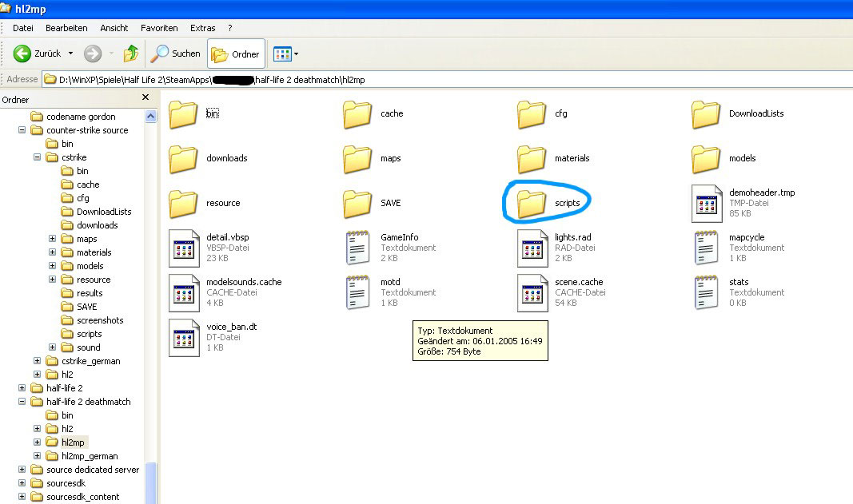Select the modelsounds.cache file icon
This screenshot has width=853, height=504.
point(184,293)
